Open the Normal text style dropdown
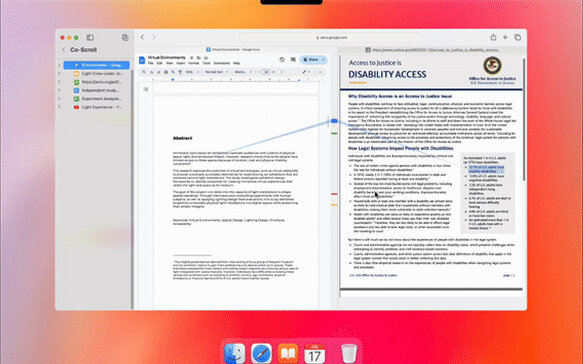 coord(216,72)
